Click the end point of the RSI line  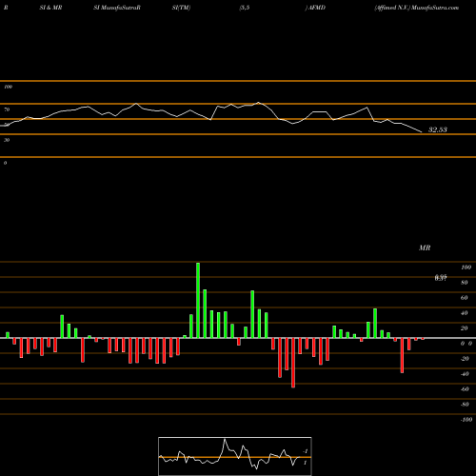(422, 132)
